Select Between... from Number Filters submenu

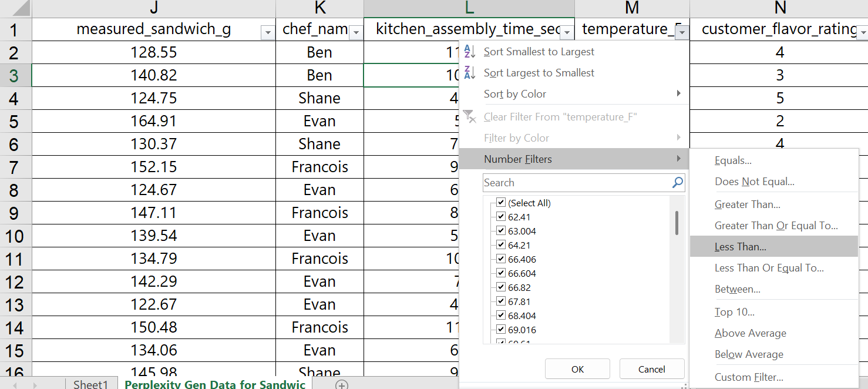coord(737,289)
